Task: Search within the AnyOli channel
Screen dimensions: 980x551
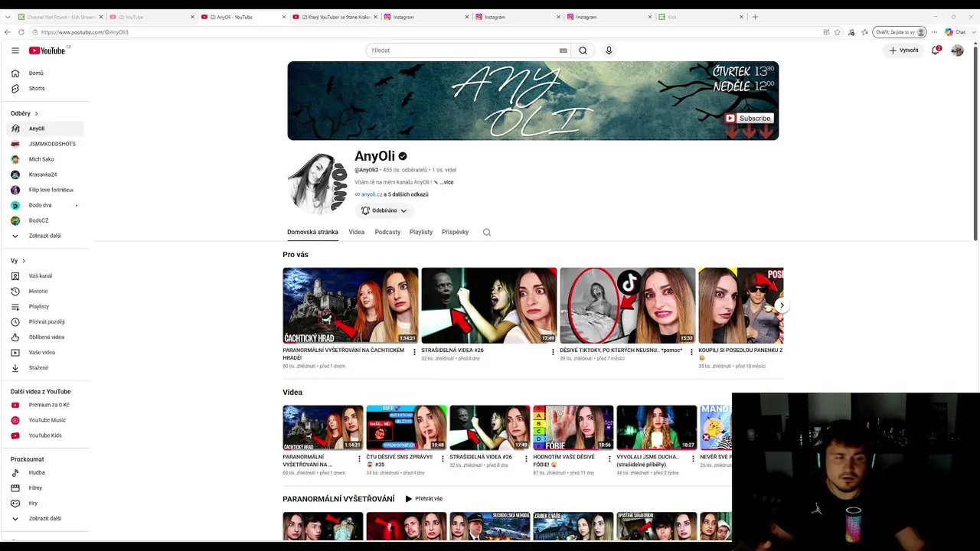Action: coord(487,232)
